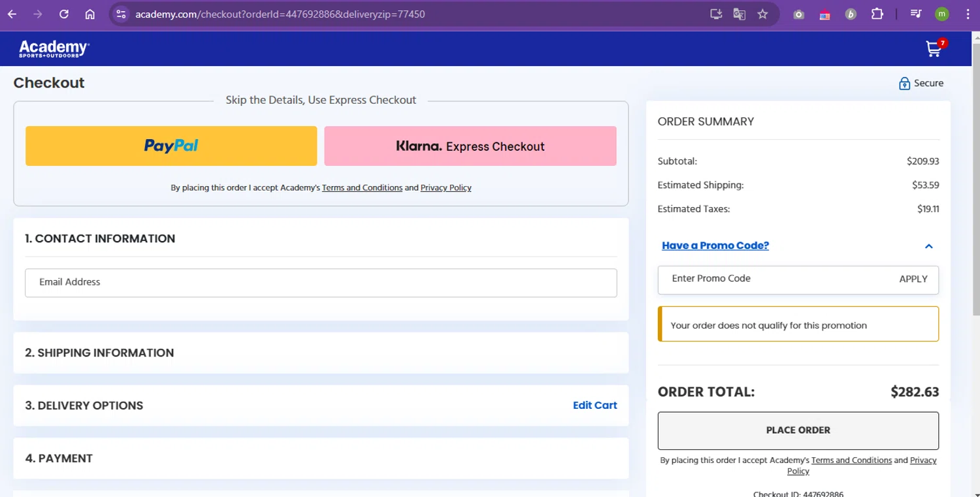Click the order total $282.63
The width and height of the screenshot is (980, 497).
(x=915, y=392)
